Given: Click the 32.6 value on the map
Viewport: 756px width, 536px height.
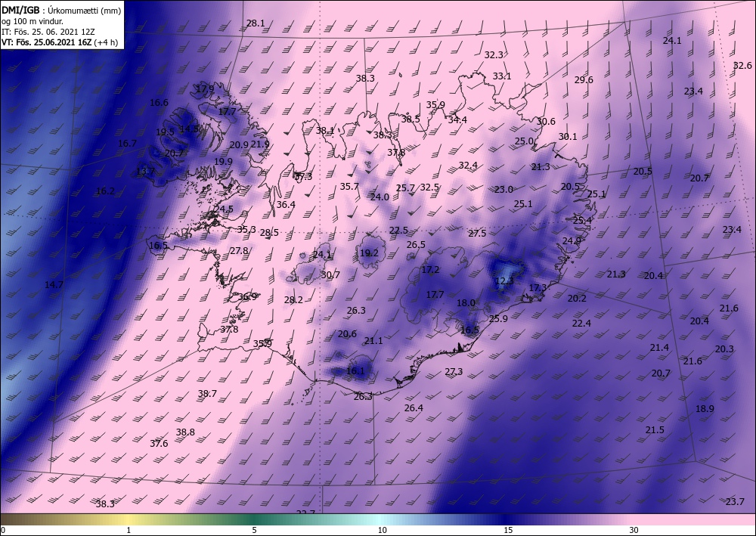Looking at the screenshot, I should 742,66.
